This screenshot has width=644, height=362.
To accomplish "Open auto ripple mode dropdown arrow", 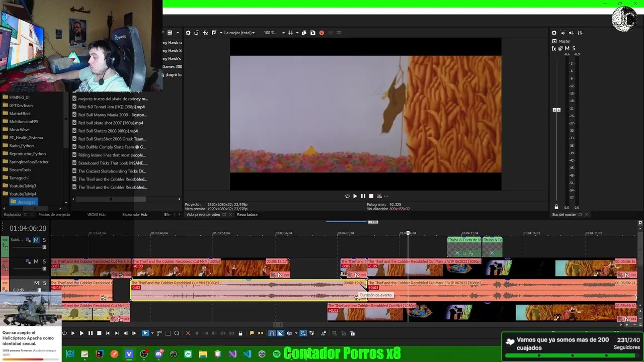I will click(x=296, y=333).
